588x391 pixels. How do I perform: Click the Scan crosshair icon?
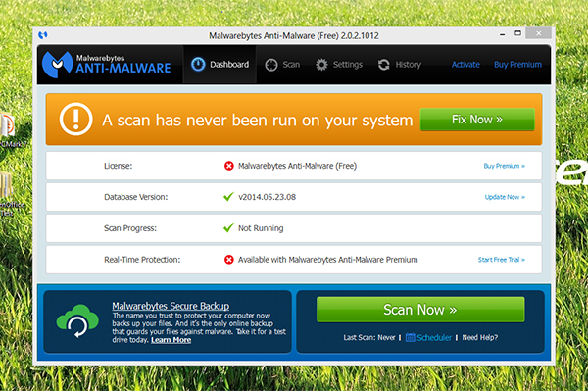(271, 65)
